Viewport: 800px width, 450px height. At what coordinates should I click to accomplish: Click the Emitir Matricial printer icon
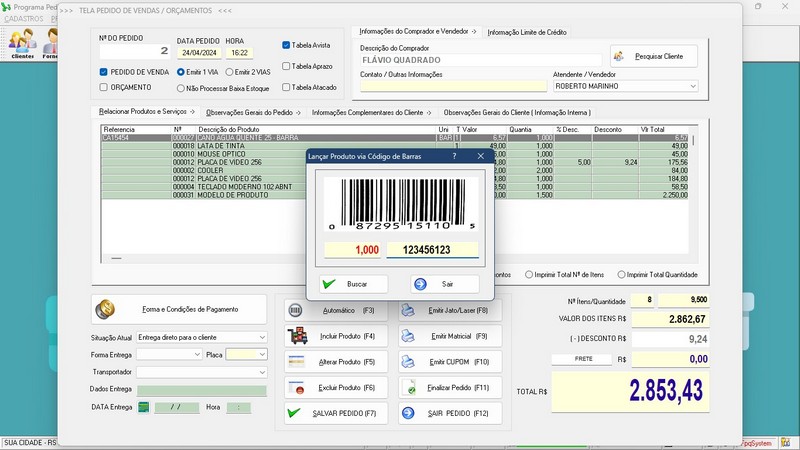coord(408,336)
